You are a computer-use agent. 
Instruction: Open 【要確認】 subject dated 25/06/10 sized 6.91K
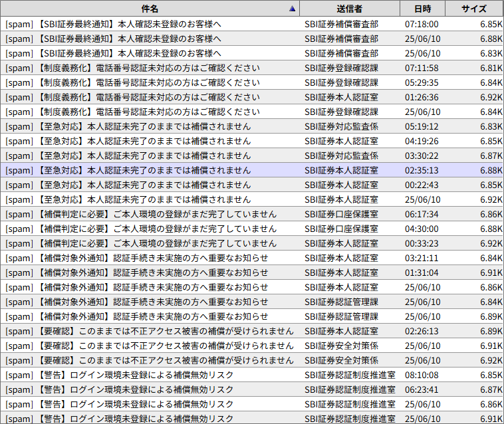tap(150, 346)
